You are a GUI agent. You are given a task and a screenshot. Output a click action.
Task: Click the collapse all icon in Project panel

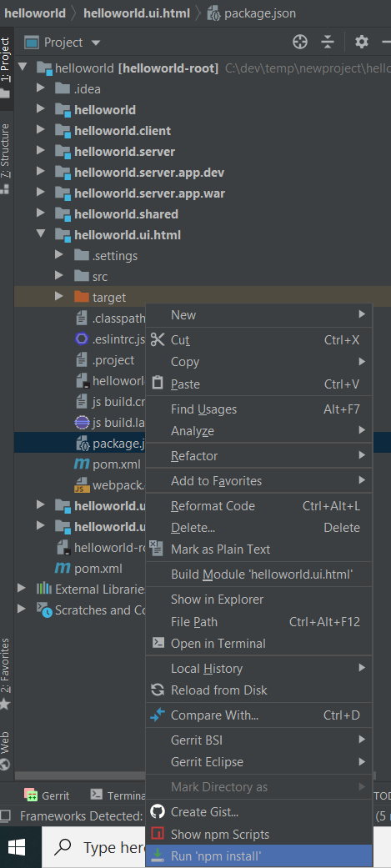point(328,42)
